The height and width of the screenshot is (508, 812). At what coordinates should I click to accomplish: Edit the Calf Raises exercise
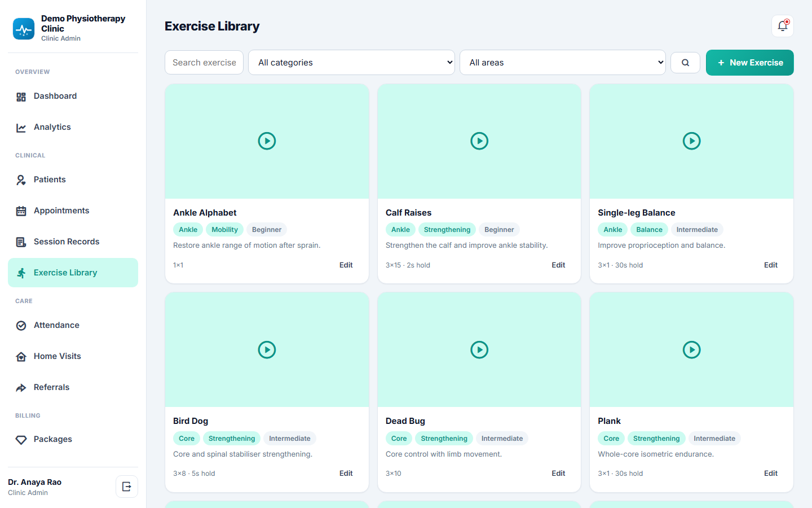pos(558,265)
